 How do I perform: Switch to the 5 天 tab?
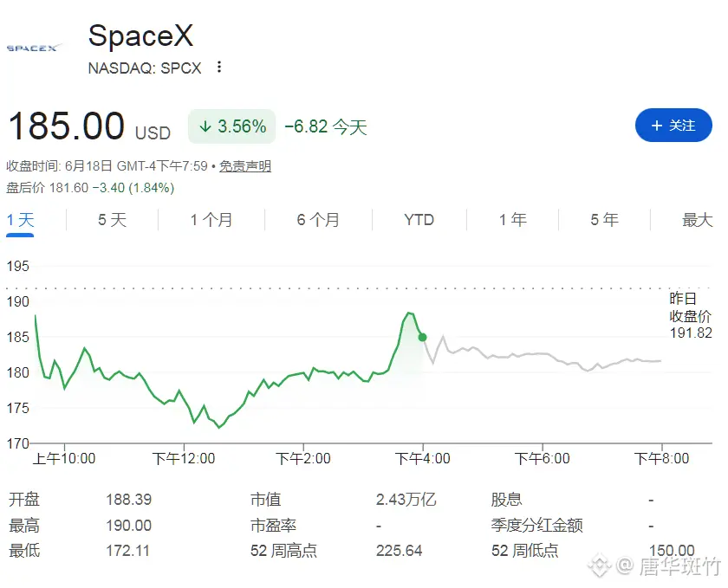click(x=113, y=219)
